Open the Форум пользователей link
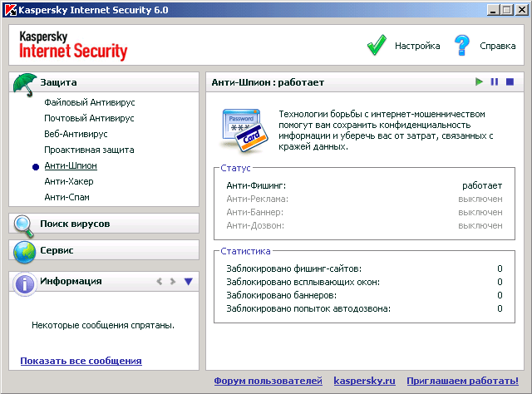 click(x=268, y=381)
